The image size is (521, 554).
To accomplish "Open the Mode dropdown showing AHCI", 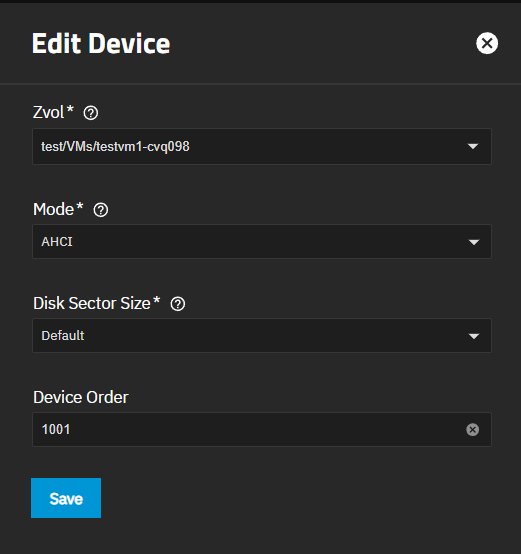I will click(262, 242).
